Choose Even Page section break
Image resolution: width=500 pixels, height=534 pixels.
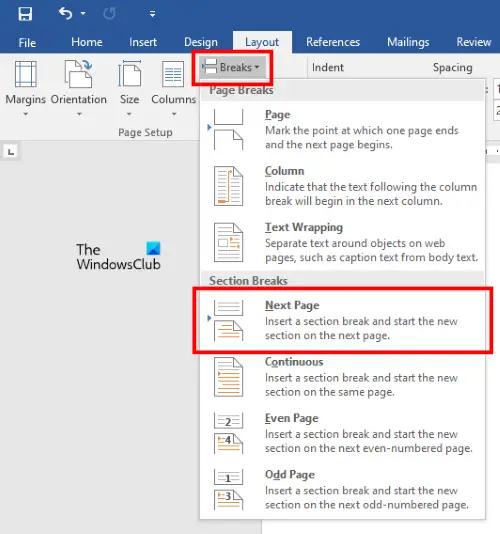click(x=342, y=433)
